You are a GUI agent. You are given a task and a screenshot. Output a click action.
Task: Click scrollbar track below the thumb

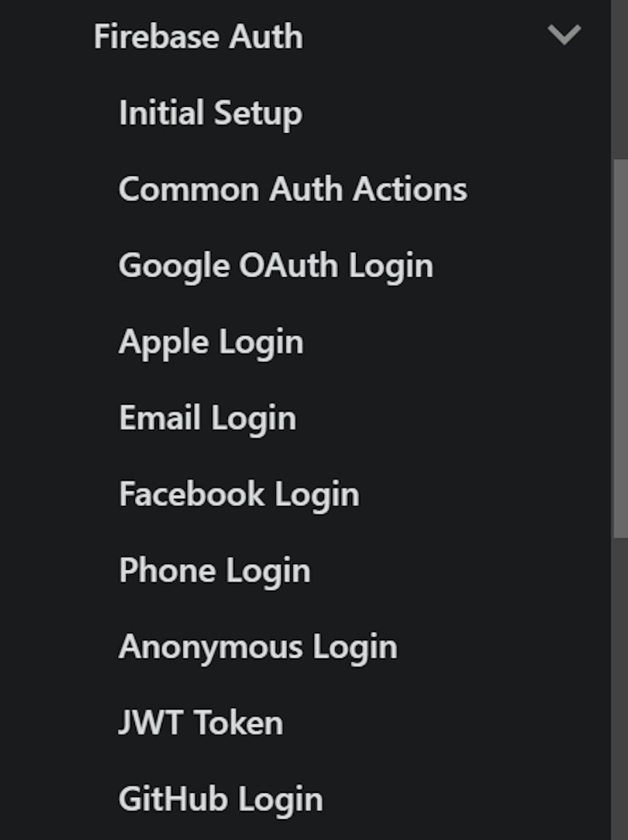point(620,691)
